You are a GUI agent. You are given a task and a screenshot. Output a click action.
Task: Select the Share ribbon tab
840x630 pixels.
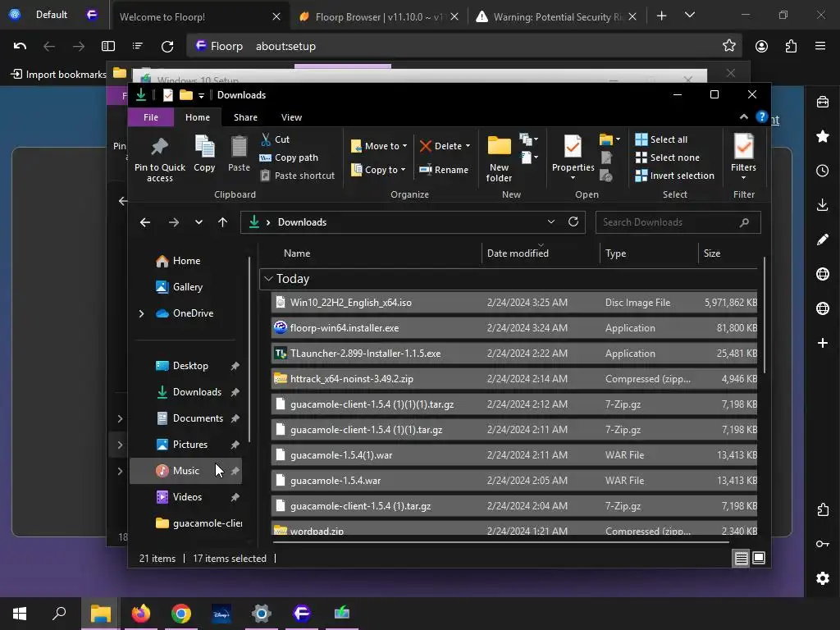click(245, 117)
